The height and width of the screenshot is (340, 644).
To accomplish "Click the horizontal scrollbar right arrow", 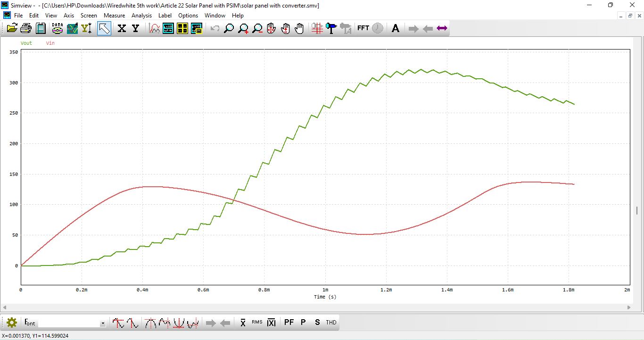I will point(629,307).
